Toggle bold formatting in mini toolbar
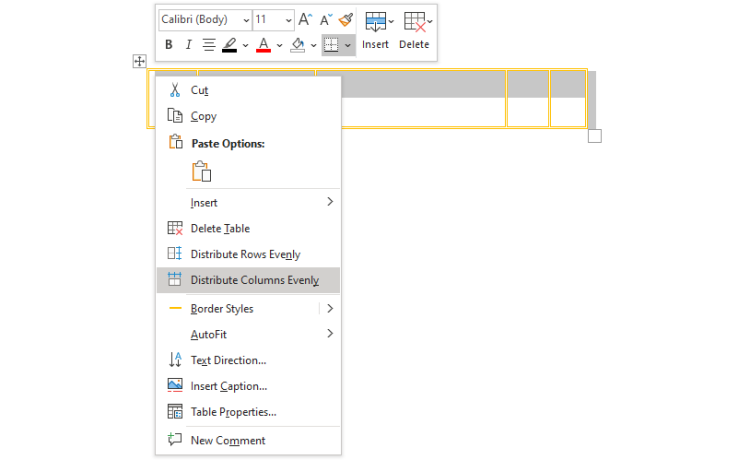750x460 pixels. (168, 45)
